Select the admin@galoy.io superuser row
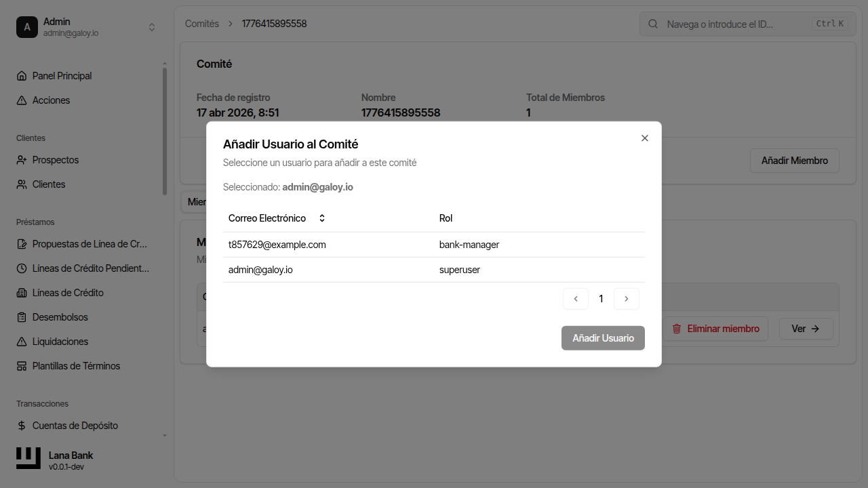 point(434,270)
